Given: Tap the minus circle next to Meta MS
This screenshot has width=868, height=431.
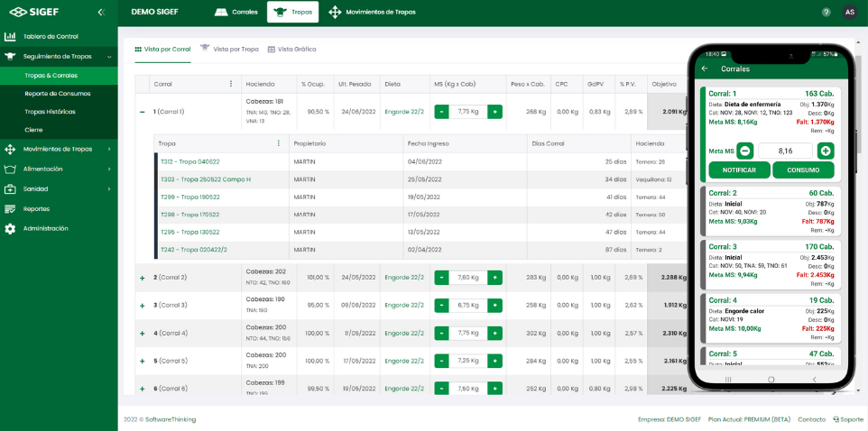Looking at the screenshot, I should pyautogui.click(x=744, y=151).
